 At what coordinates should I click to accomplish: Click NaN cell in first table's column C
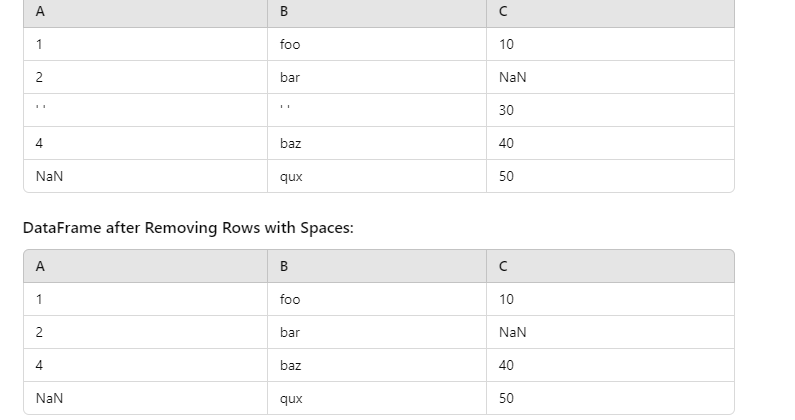(x=610, y=77)
